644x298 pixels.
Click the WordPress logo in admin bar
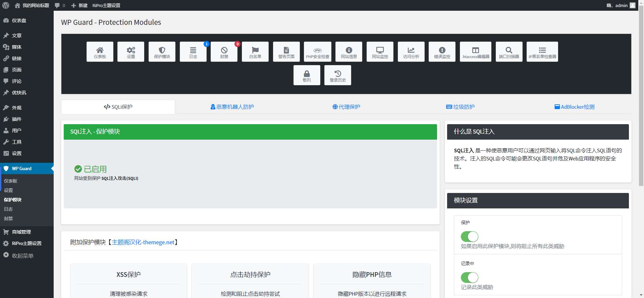[6, 5]
